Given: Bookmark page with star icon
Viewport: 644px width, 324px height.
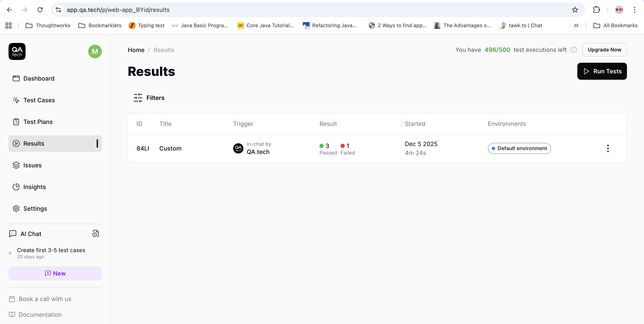Looking at the screenshot, I should 575,10.
